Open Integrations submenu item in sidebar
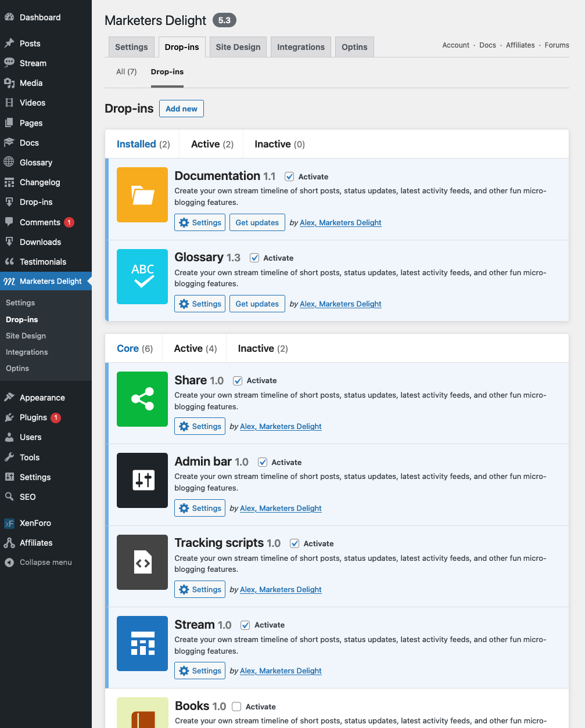585x728 pixels. (27, 352)
